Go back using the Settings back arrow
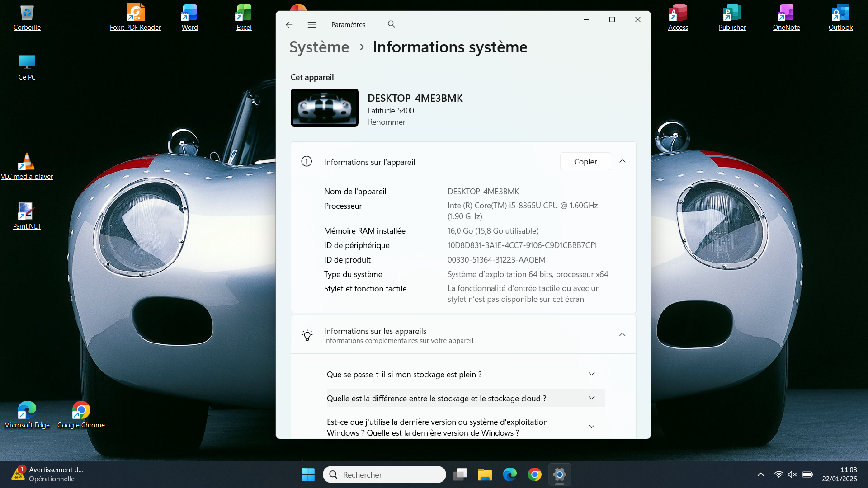 coord(289,25)
